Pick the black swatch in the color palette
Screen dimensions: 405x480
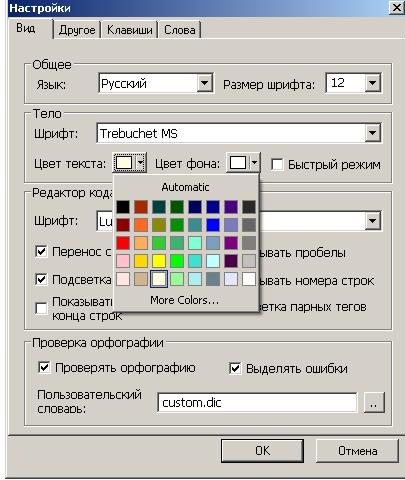[123, 207]
